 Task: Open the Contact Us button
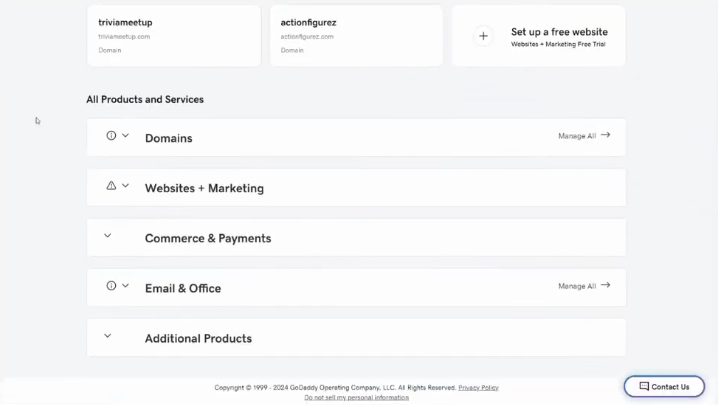664,387
